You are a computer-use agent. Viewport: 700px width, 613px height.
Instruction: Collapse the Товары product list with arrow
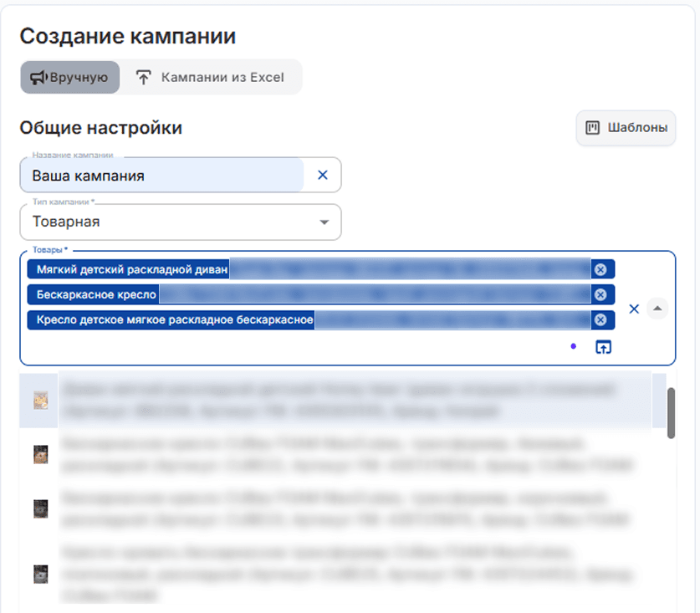[657, 309]
